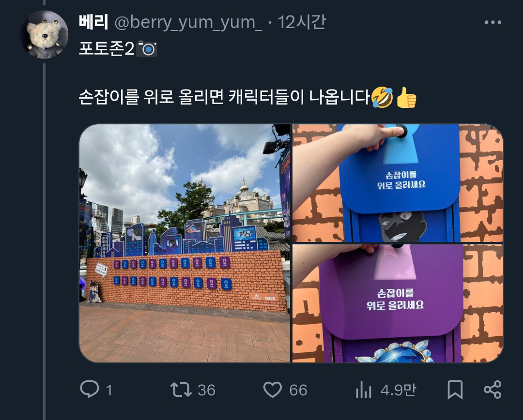
Task: Click the retweet count 36
Action: click(x=206, y=390)
